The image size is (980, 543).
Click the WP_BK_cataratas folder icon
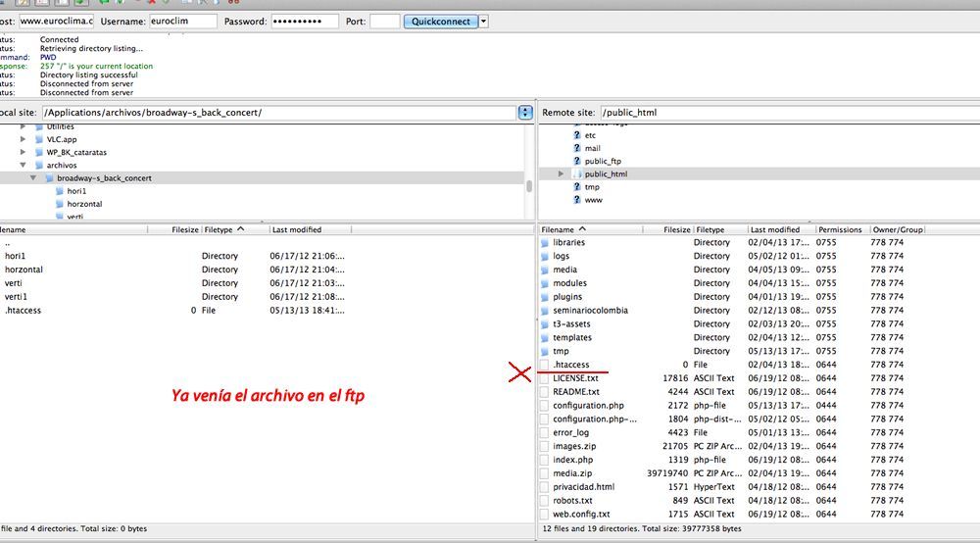pyautogui.click(x=39, y=152)
